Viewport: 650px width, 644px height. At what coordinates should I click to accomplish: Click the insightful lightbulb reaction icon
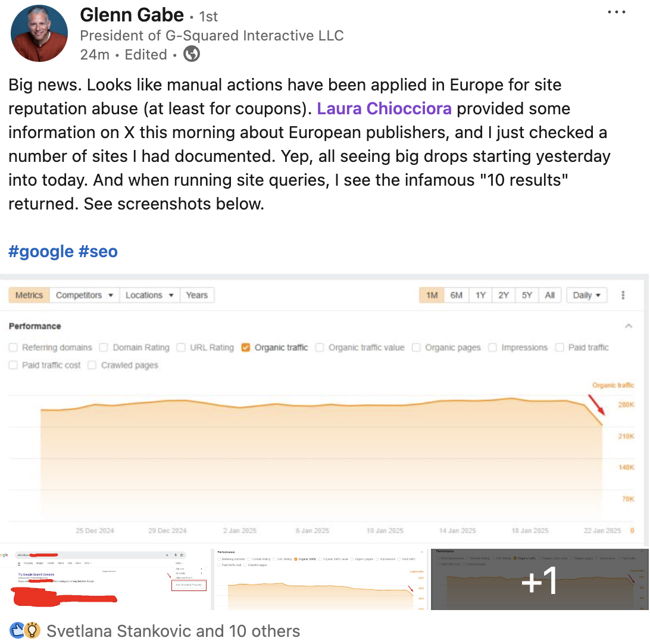31,630
